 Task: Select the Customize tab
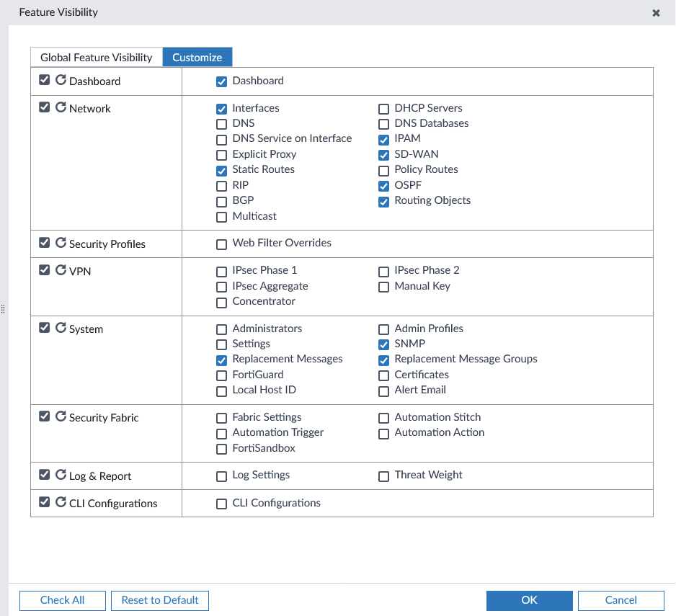coord(197,58)
